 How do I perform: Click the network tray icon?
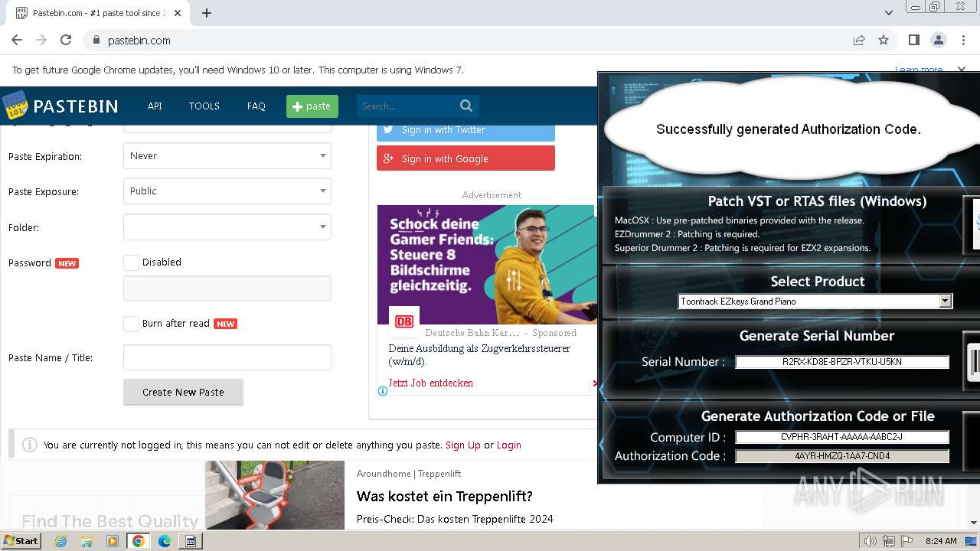click(x=889, y=541)
